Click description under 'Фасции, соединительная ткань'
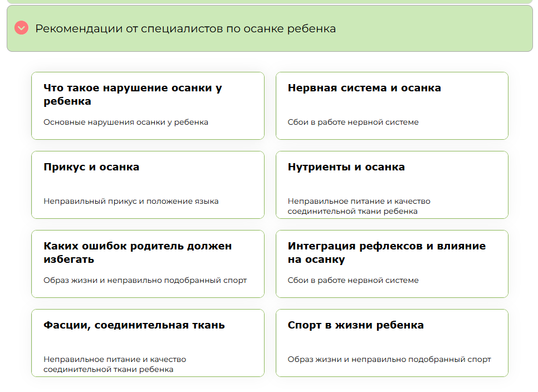Image resolution: width=538 pixels, height=392 pixels. pos(115,364)
